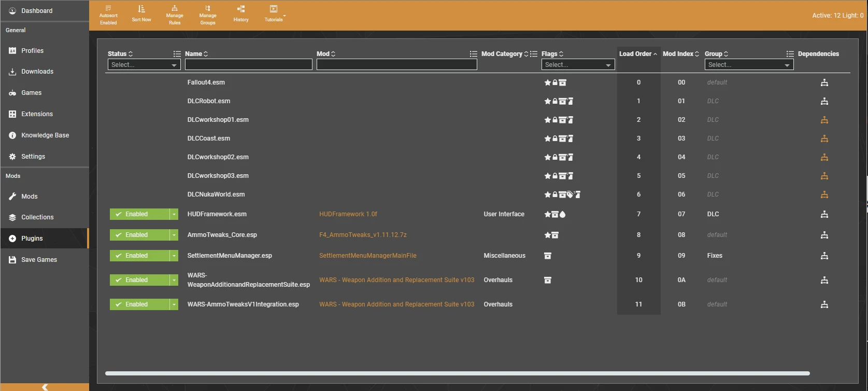Click the flags icons for Fallout4.esm
Screen dimensions: 868x391
tap(555, 82)
